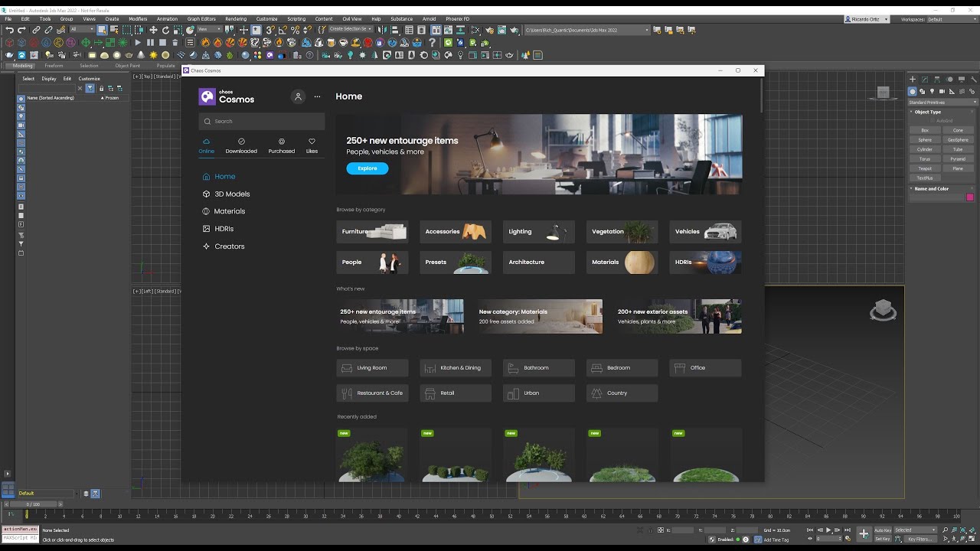Select Shapes category in Create panel
Screen dimensions: 980x551
pos(923,92)
